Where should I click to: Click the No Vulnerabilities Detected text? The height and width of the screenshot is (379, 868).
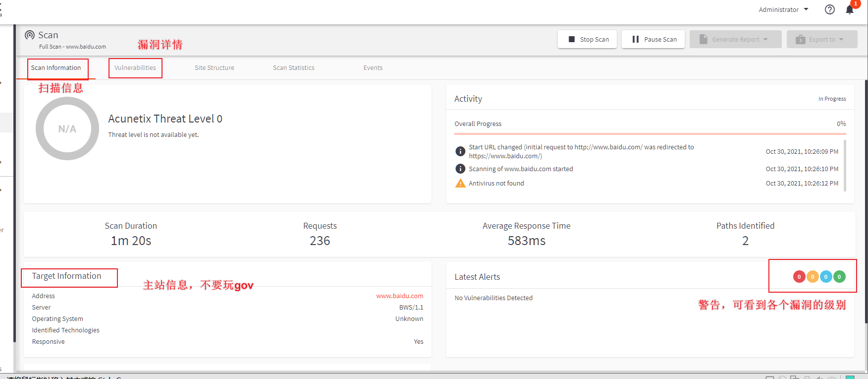coord(493,298)
